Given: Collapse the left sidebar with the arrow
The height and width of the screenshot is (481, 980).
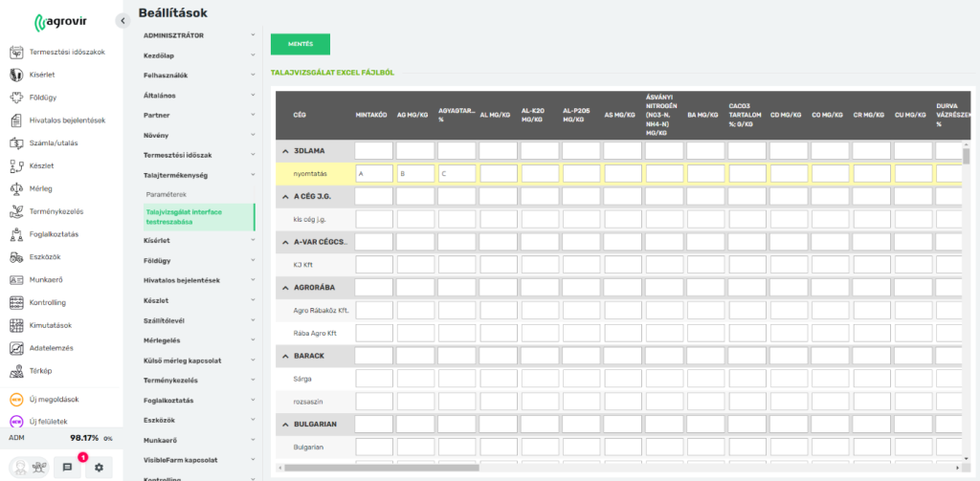Looking at the screenshot, I should tap(122, 21).
